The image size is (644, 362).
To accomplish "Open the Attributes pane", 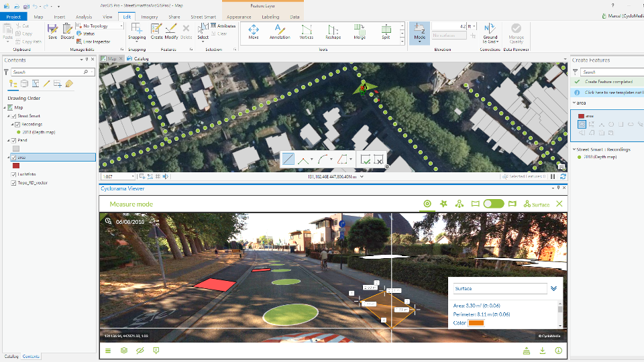I will (223, 25).
